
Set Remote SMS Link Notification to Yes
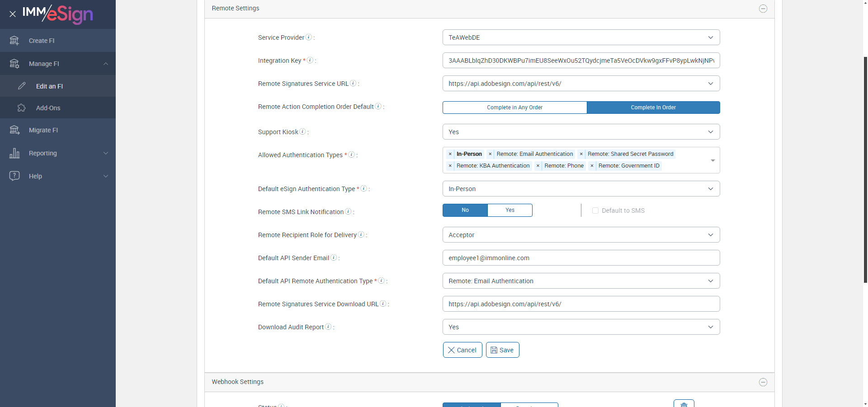tap(509, 210)
